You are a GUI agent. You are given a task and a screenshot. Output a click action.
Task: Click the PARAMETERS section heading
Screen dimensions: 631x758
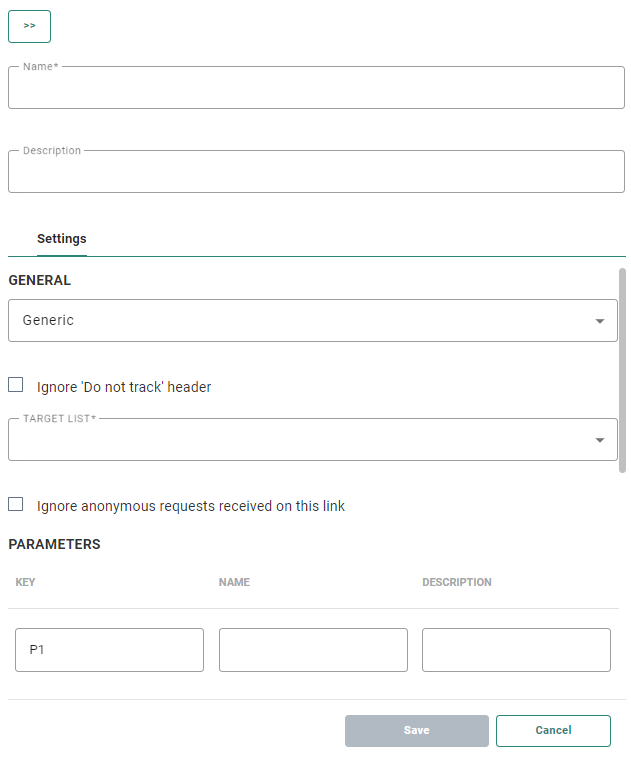point(55,545)
